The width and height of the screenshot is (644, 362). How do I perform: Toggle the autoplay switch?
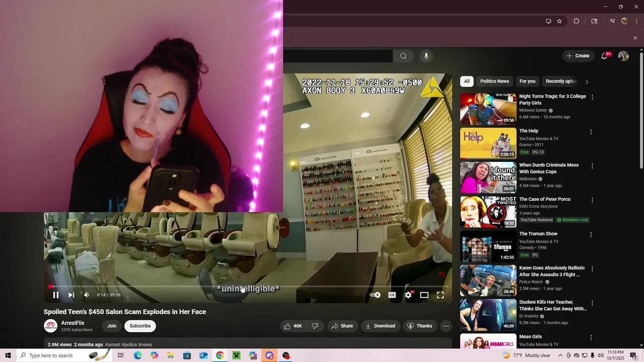point(375,295)
